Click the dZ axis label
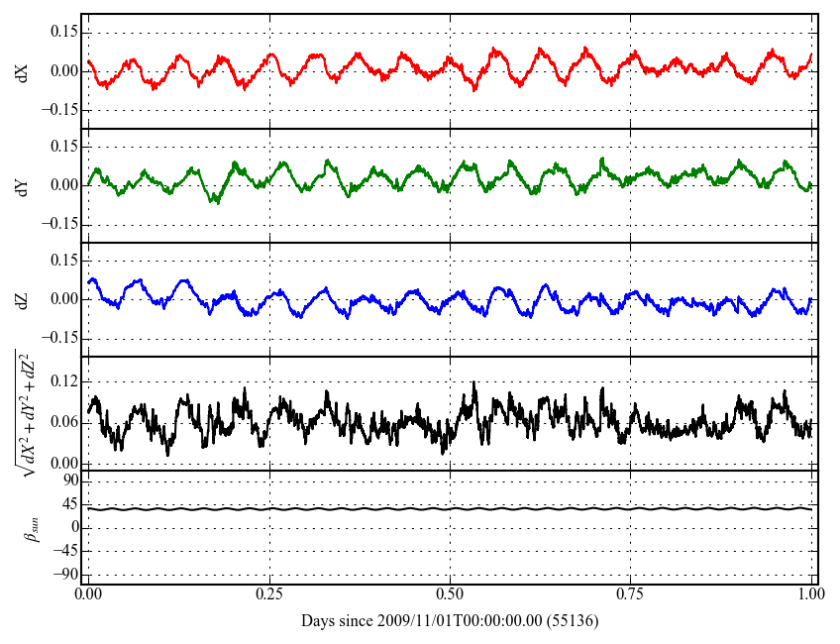The width and height of the screenshot is (840, 644). [x=24, y=299]
